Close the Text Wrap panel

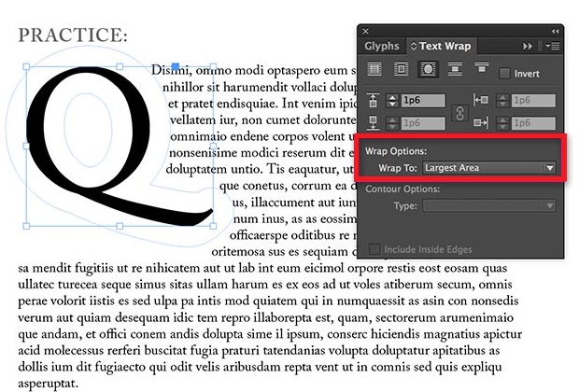pyautogui.click(x=364, y=31)
